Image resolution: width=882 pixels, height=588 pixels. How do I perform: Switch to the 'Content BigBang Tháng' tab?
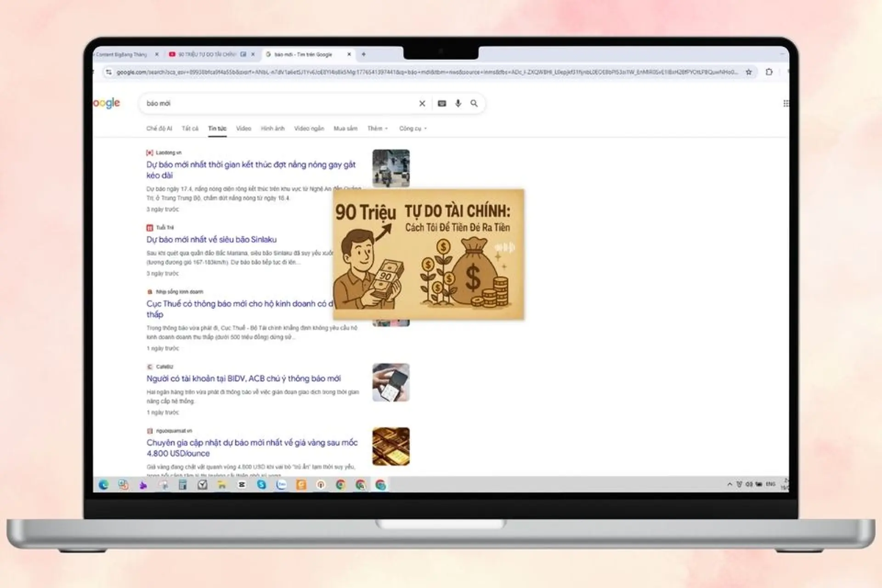122,54
